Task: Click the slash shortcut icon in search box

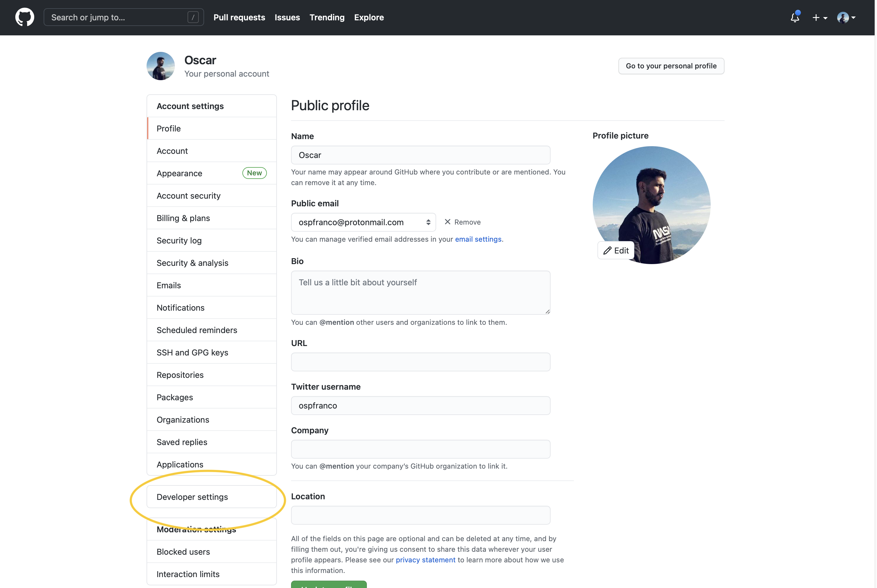Action: coord(193,17)
